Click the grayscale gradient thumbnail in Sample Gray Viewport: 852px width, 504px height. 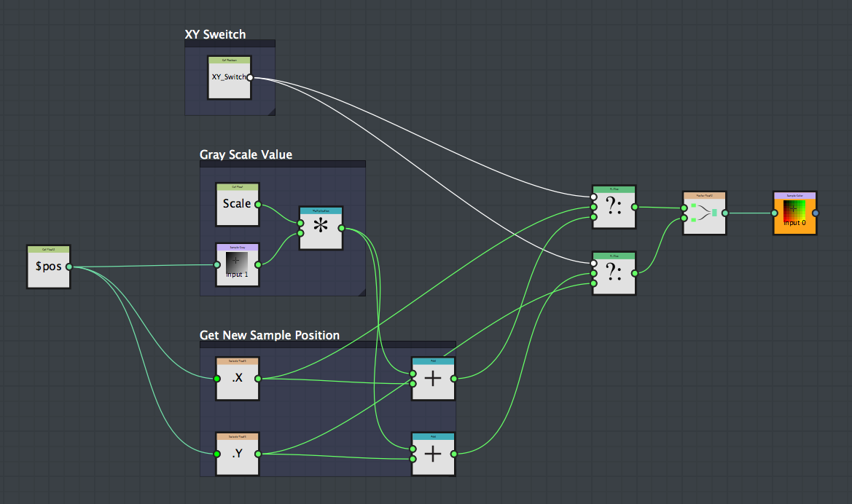point(238,262)
